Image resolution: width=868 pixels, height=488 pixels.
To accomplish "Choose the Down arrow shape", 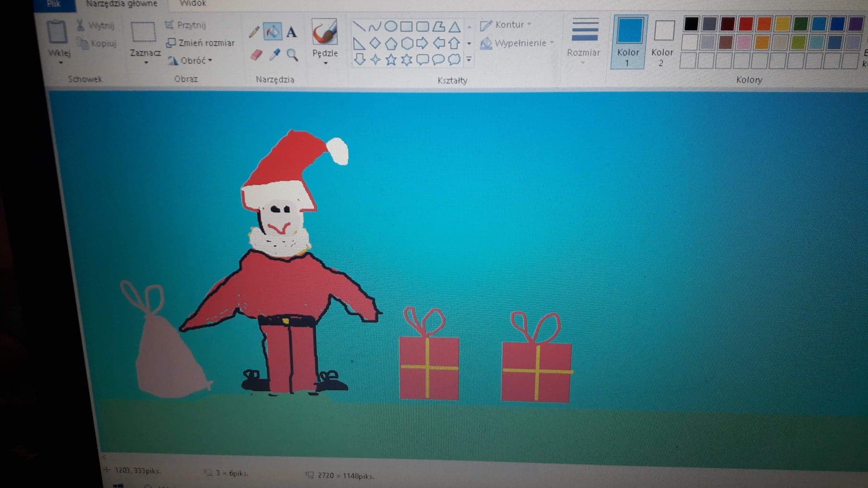I will (x=360, y=59).
